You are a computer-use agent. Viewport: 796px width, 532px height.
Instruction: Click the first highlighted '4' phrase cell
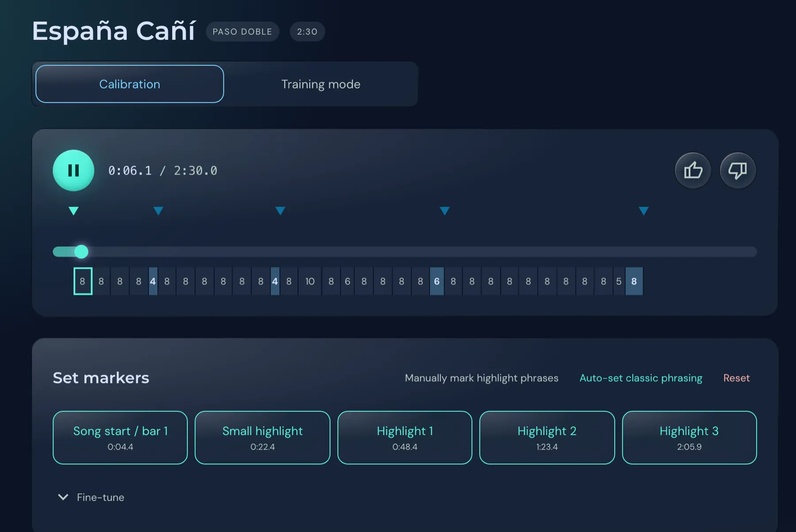[153, 281]
